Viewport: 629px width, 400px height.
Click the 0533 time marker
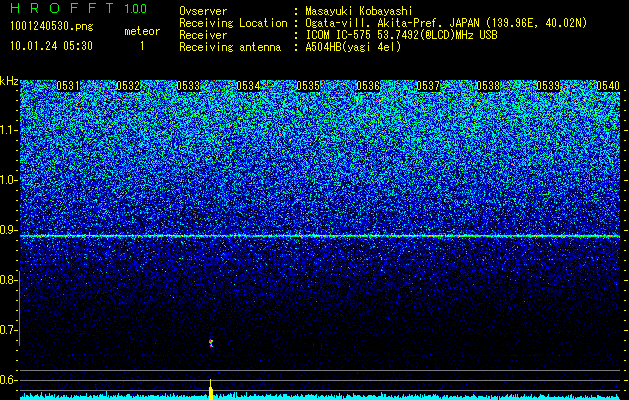pos(188,86)
